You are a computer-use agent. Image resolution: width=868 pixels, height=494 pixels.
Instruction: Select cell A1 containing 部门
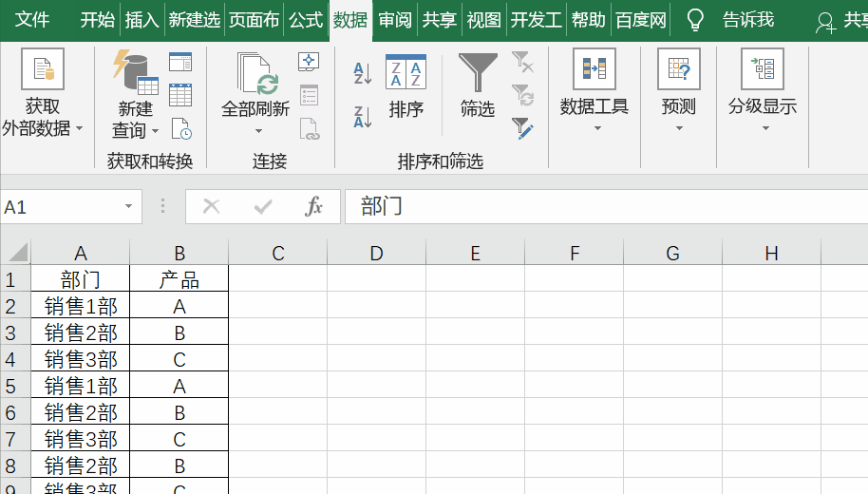(81, 279)
